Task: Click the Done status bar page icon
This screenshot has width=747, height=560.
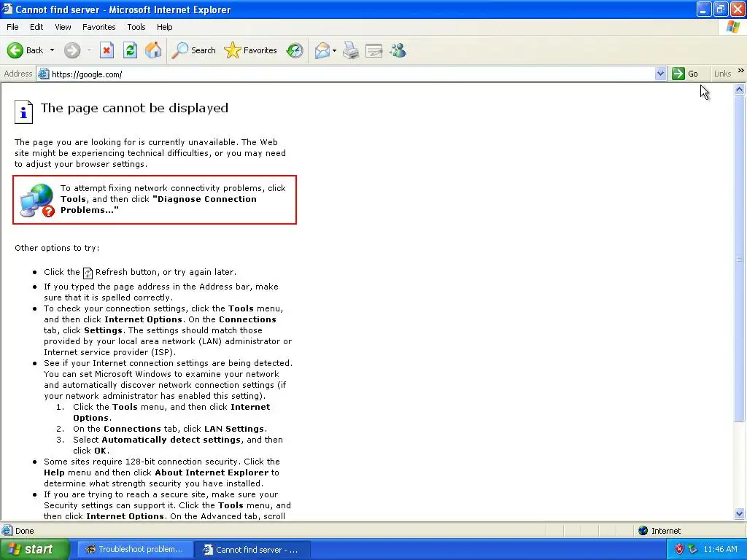Action: click(7, 531)
